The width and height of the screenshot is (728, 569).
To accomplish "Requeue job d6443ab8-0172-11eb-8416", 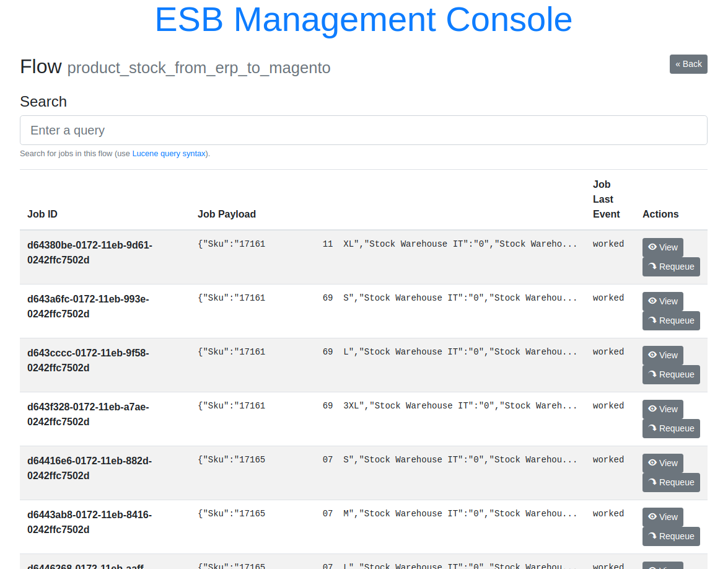I will pyautogui.click(x=671, y=536).
